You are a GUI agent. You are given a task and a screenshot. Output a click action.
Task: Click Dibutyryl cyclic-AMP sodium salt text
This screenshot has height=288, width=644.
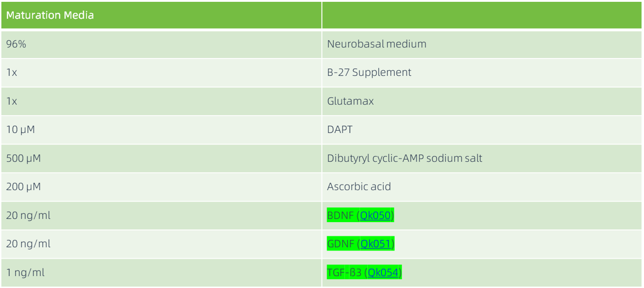click(404, 159)
